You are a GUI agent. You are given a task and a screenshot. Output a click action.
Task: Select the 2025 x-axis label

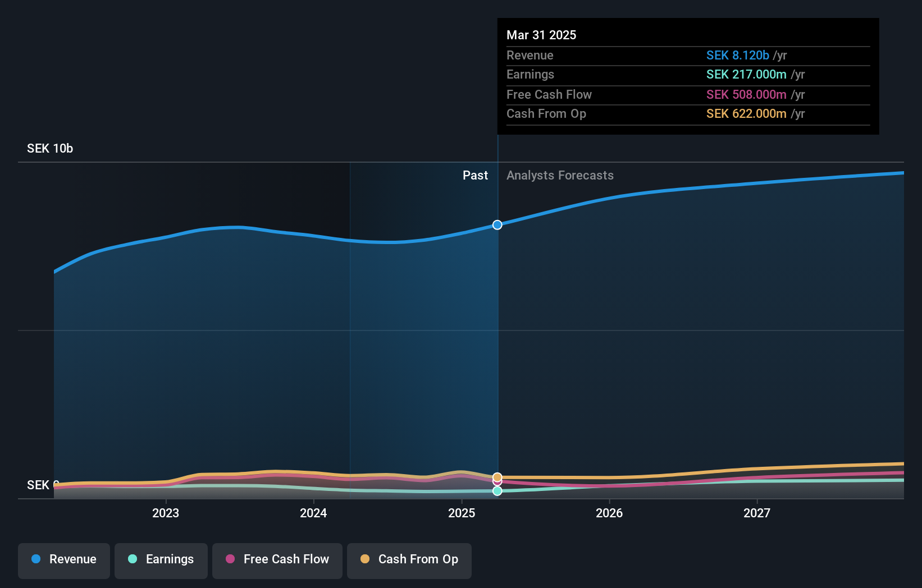tap(462, 513)
